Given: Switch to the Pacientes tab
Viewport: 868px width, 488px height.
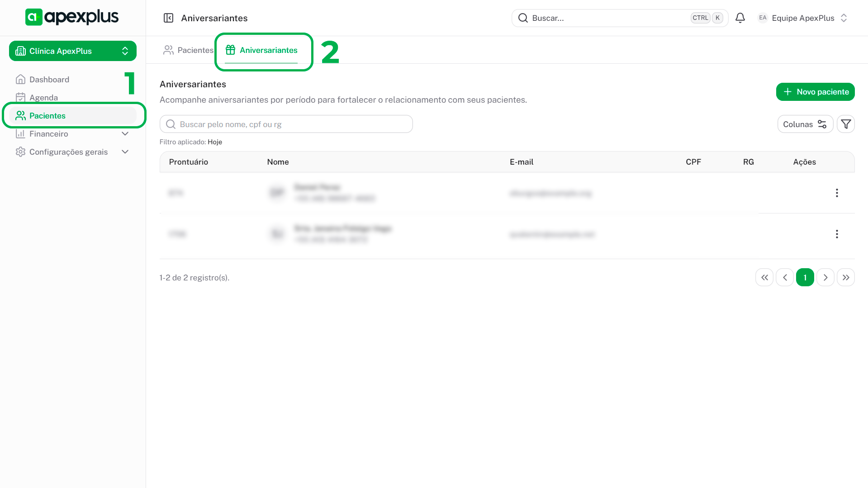Looking at the screenshot, I should click(188, 50).
